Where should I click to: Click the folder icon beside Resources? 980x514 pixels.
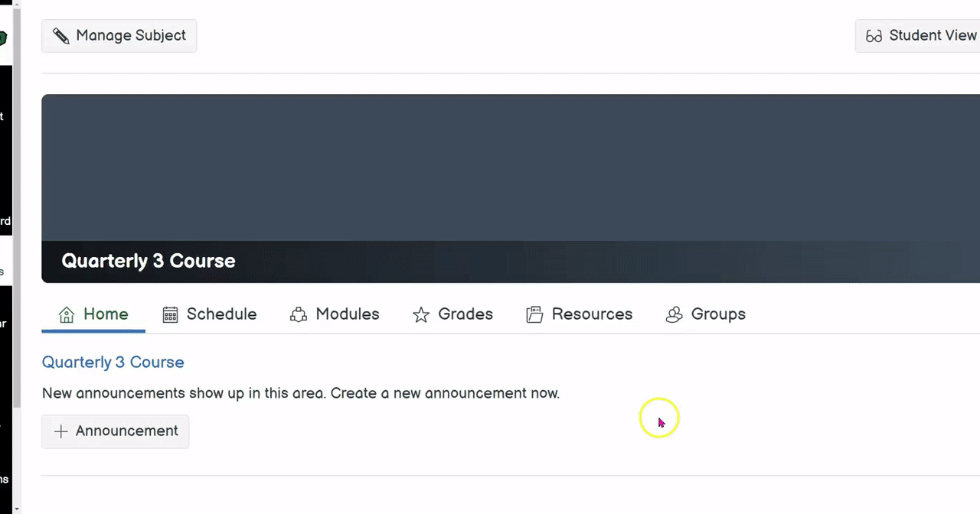click(x=534, y=314)
